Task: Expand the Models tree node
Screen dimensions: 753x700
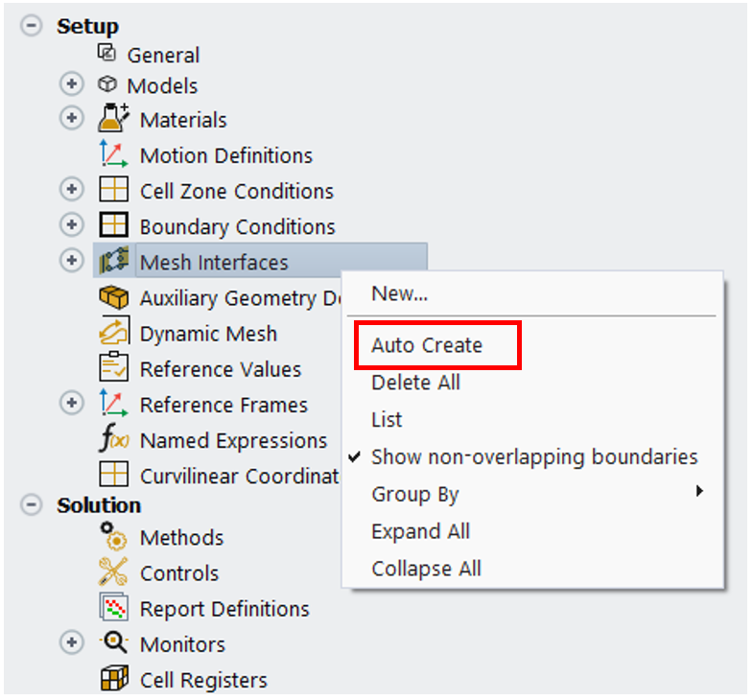Action: click(x=72, y=84)
